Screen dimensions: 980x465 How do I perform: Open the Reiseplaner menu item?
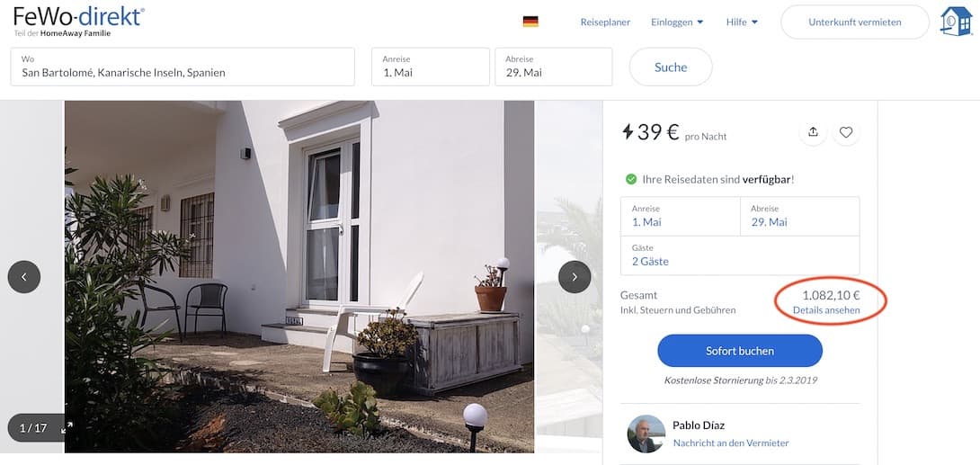pos(605,22)
